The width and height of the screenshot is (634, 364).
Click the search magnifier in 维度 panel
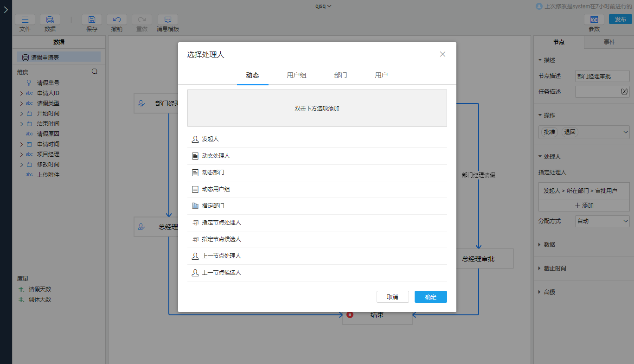tap(95, 71)
